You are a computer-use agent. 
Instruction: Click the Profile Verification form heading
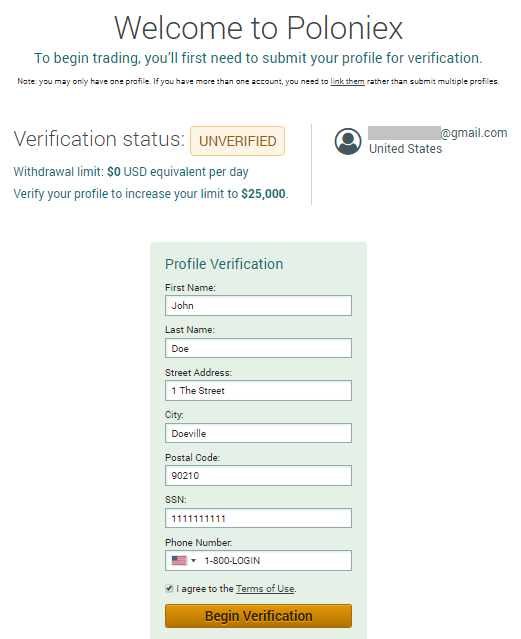pyautogui.click(x=224, y=264)
